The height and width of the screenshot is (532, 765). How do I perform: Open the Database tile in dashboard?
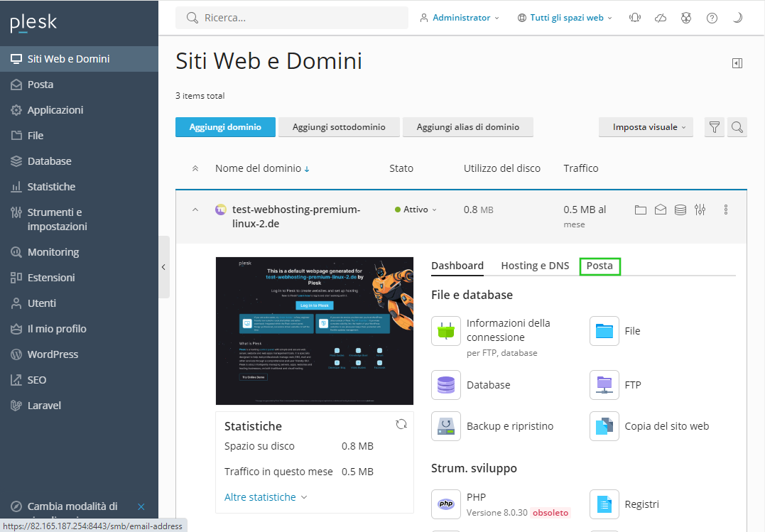(x=471, y=385)
